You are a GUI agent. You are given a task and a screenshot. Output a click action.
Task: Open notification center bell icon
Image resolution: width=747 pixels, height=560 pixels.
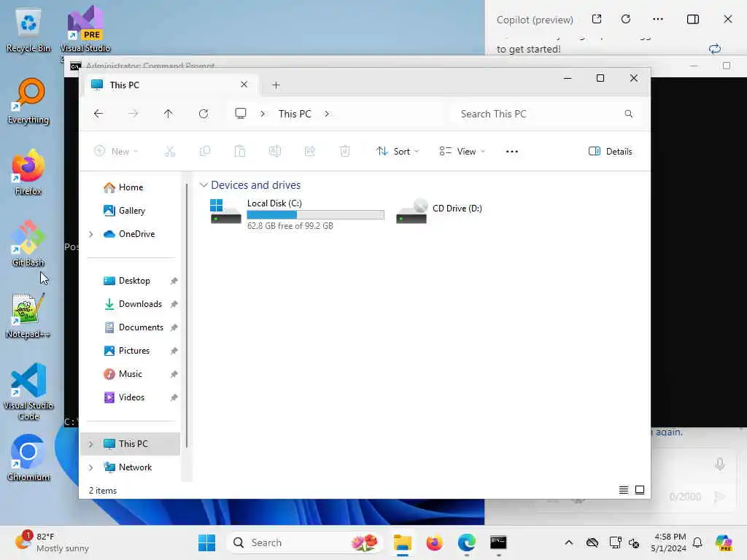(697, 542)
